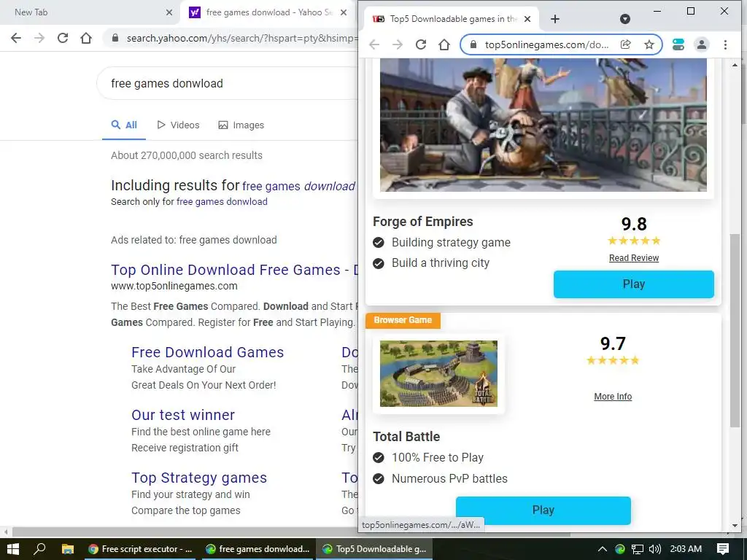
Task: Open home page in Yahoo search window
Action: [x=86, y=38]
